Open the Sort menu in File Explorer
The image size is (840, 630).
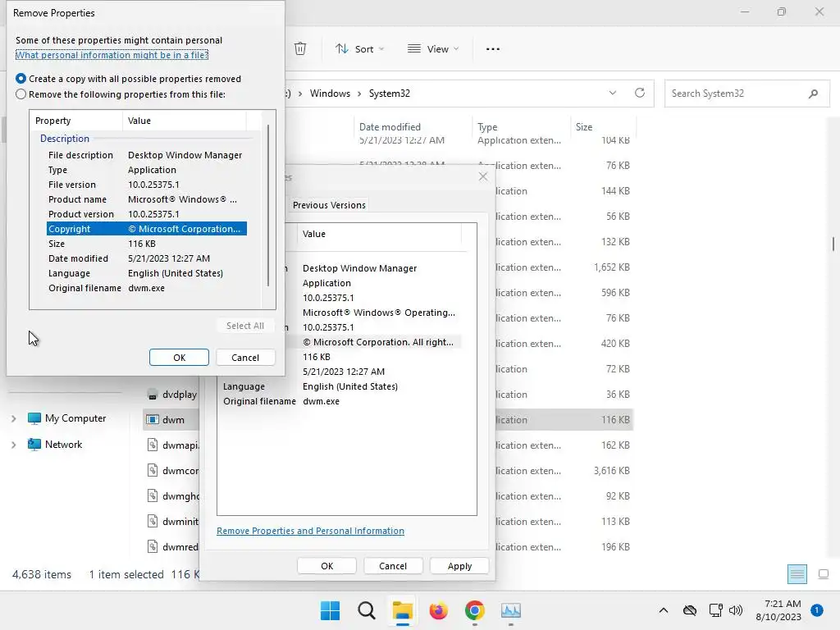click(359, 48)
